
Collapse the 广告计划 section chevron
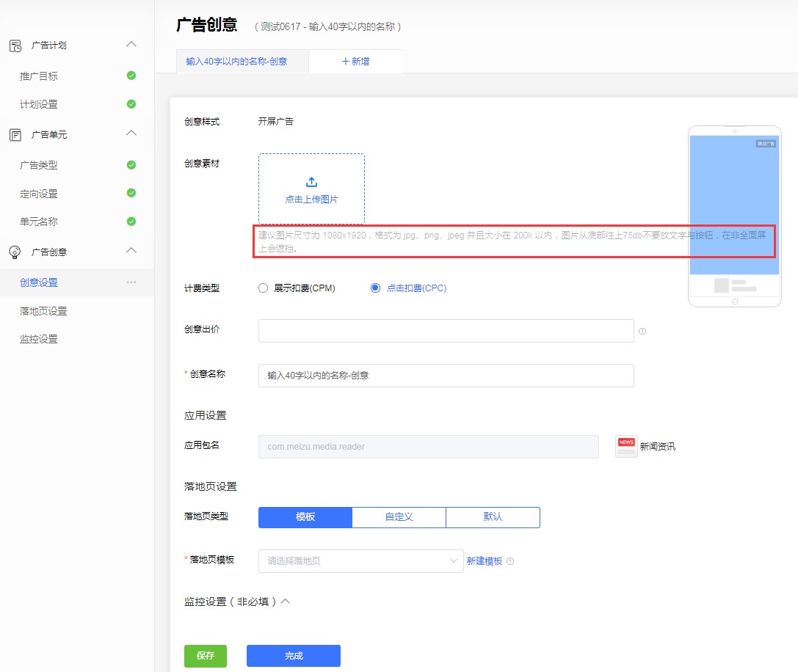pos(132,45)
